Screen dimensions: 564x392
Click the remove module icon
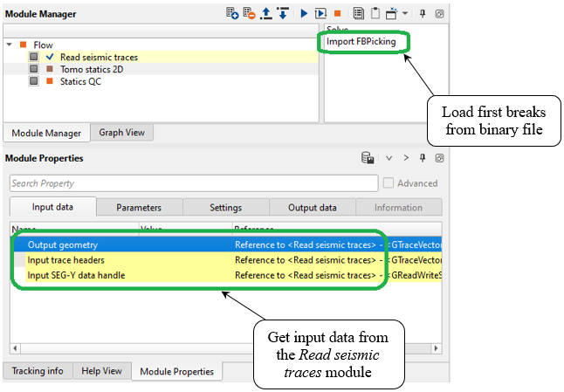249,14
